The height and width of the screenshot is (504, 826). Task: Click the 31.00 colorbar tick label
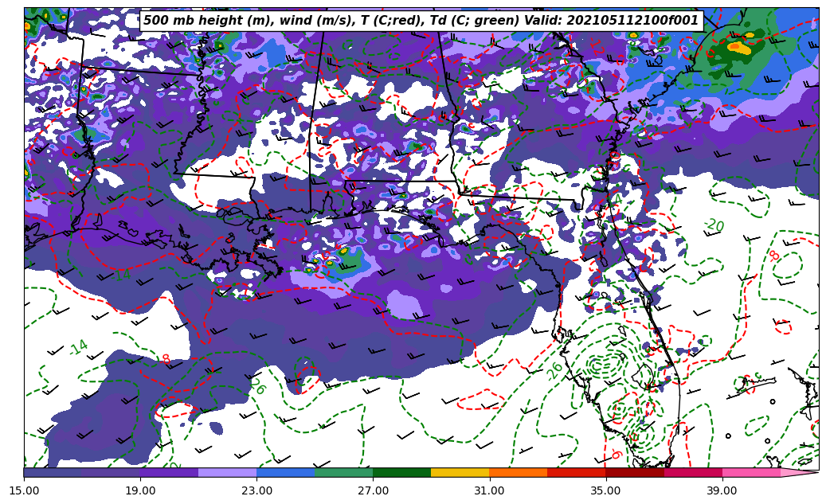tap(489, 491)
